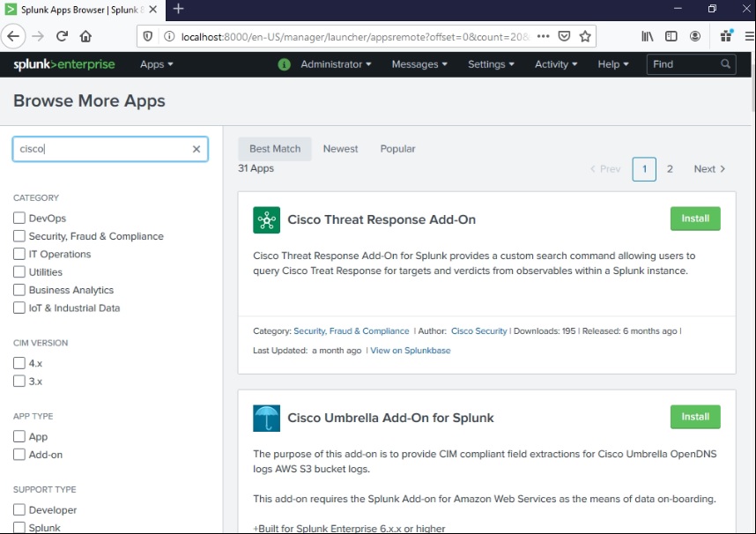Click the green info status icon
The height and width of the screenshot is (534, 756).
[x=285, y=64]
